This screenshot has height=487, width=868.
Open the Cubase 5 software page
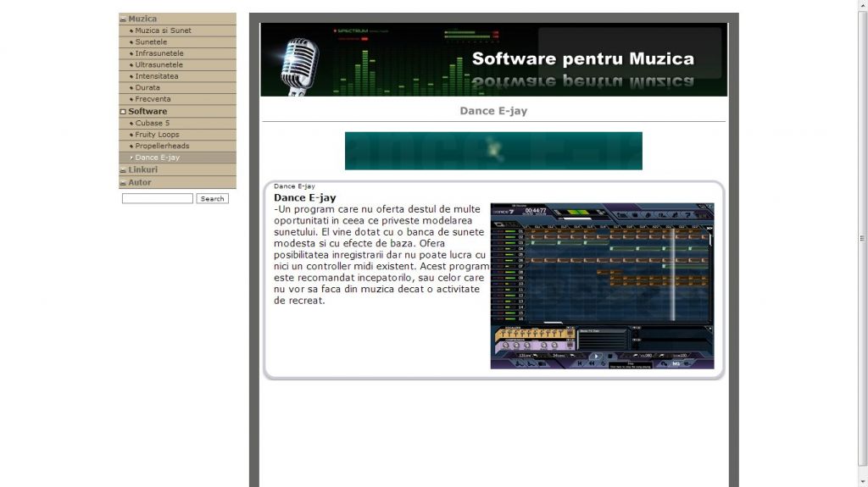(x=152, y=123)
